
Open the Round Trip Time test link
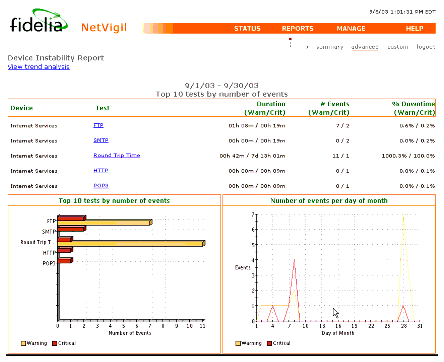click(117, 155)
